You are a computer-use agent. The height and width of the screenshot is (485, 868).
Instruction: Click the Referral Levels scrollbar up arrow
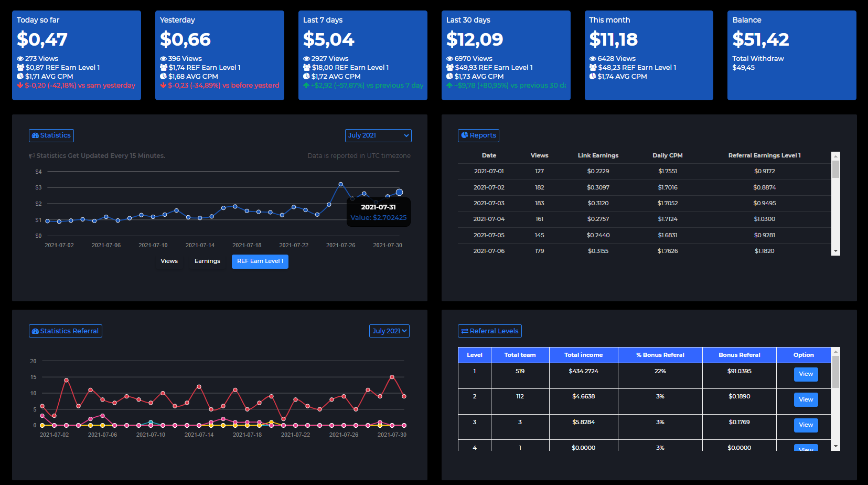pyautogui.click(x=836, y=351)
